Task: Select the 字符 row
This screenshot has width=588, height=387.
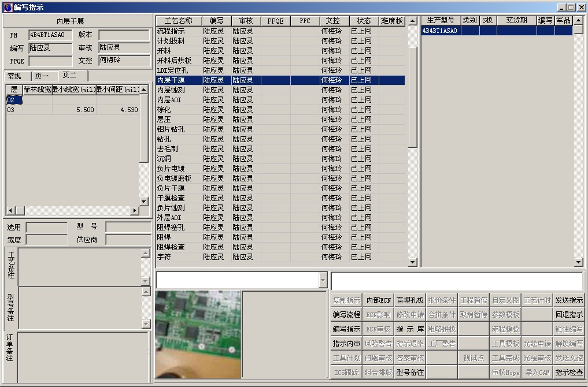Action: coord(280,257)
